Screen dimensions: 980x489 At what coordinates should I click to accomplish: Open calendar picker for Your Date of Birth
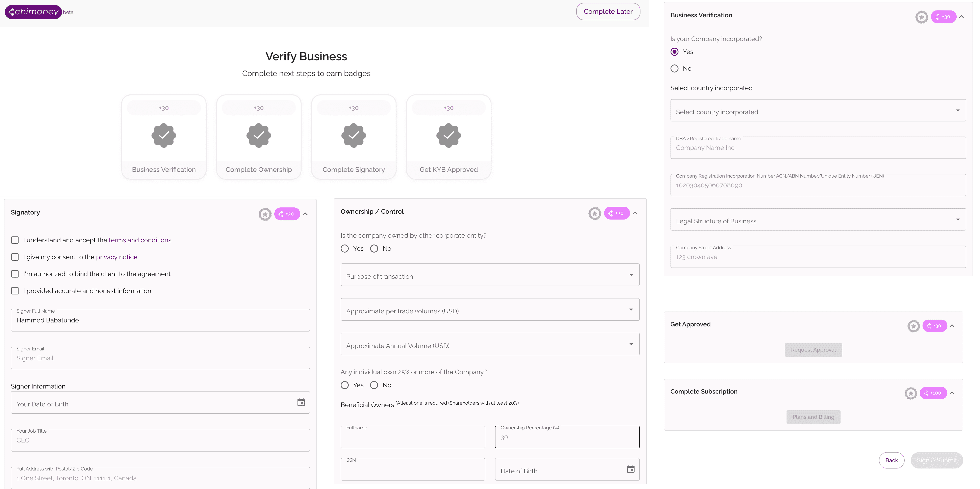(x=301, y=402)
